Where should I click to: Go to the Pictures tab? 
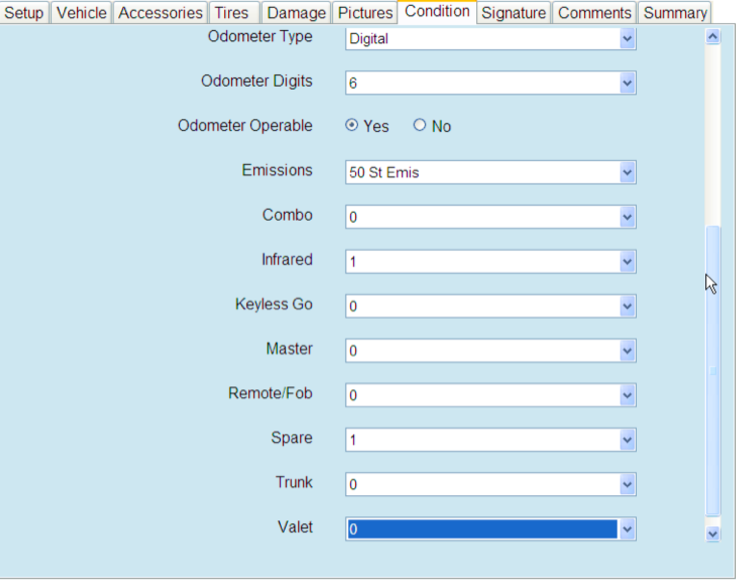pyautogui.click(x=365, y=13)
